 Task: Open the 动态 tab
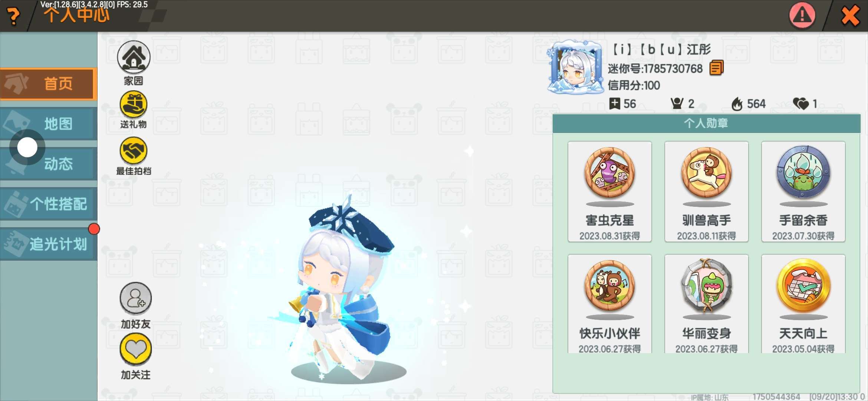click(48, 164)
